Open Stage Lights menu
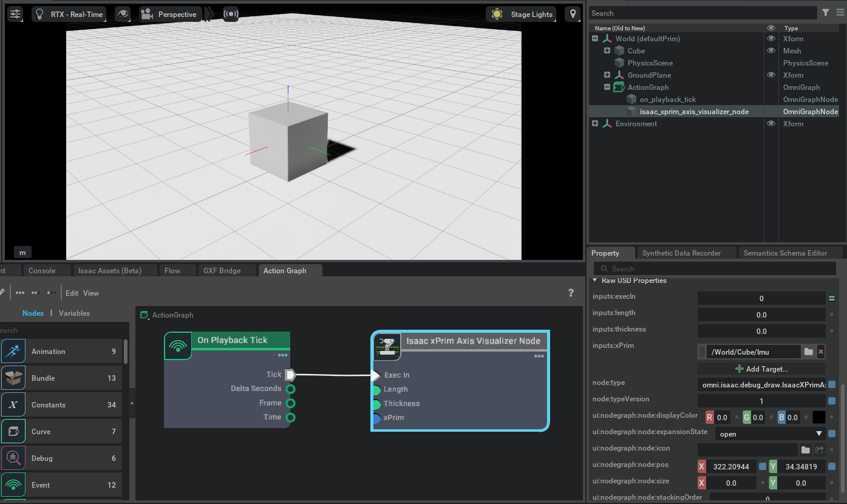Screen dimensions: 847x504 click(522, 14)
